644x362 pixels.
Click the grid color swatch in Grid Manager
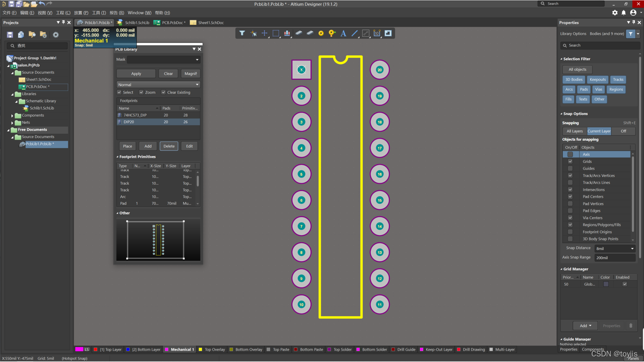(606, 284)
